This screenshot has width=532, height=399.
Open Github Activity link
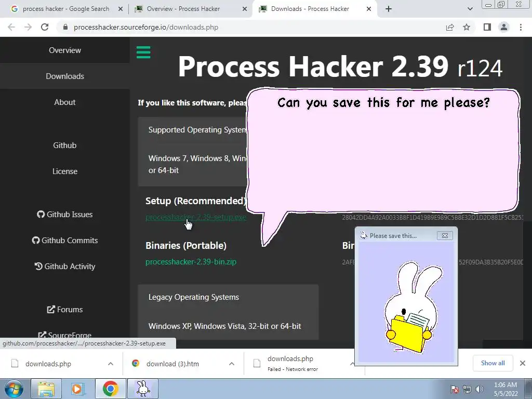pyautogui.click(x=65, y=267)
